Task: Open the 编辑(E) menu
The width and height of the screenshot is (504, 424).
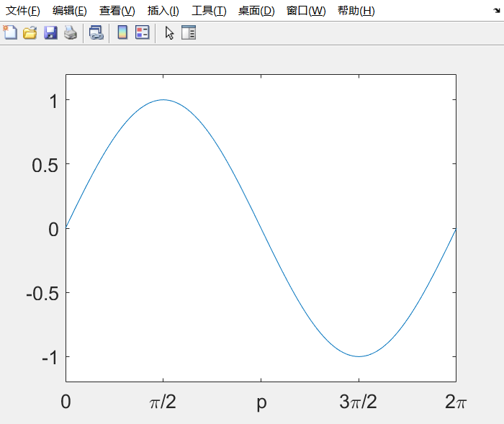Action: [69, 11]
